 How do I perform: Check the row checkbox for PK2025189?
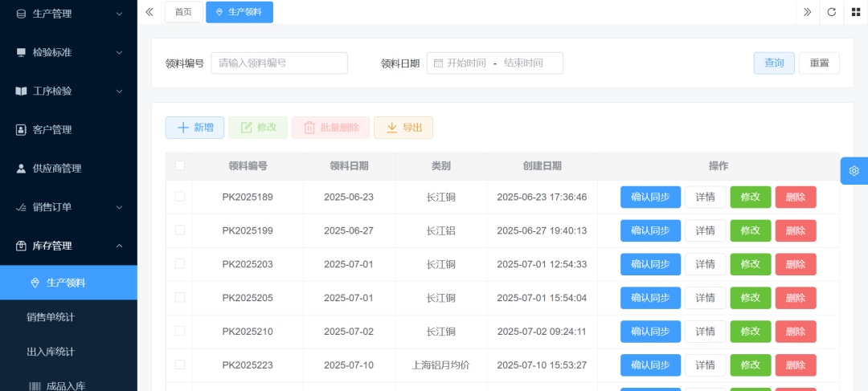(179, 197)
